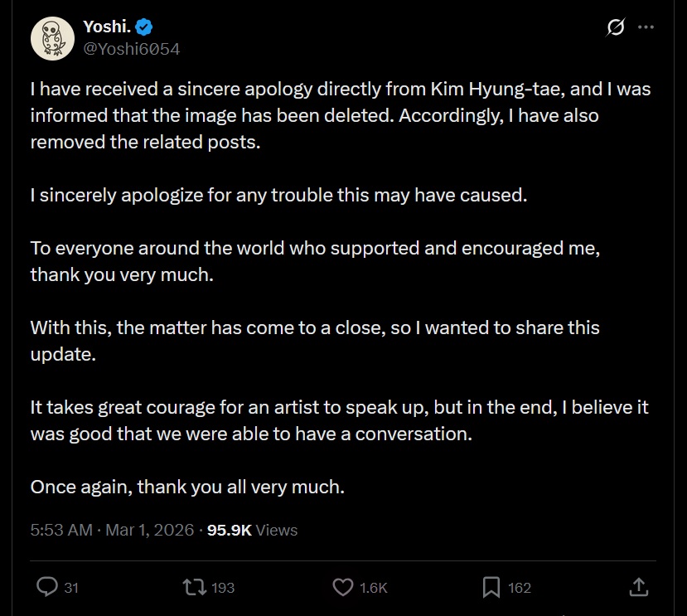Click the blue verified badge
This screenshot has height=616, width=687.
[x=143, y=27]
